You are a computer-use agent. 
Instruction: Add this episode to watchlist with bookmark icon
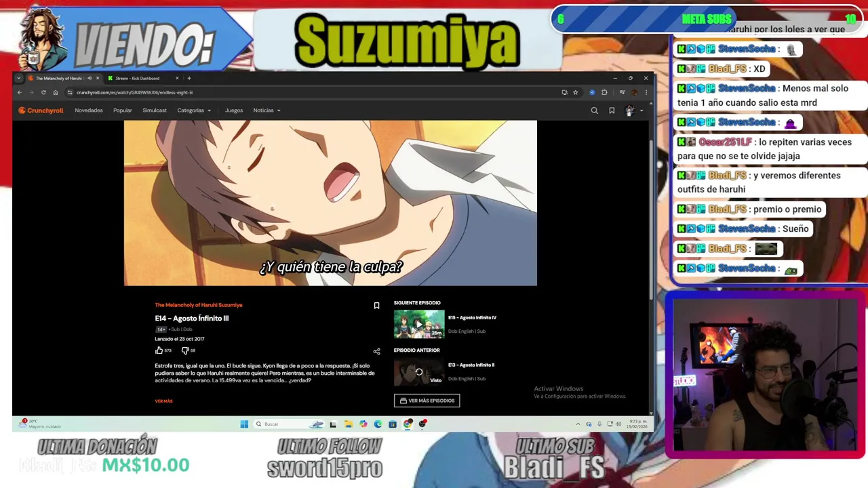pyautogui.click(x=376, y=306)
